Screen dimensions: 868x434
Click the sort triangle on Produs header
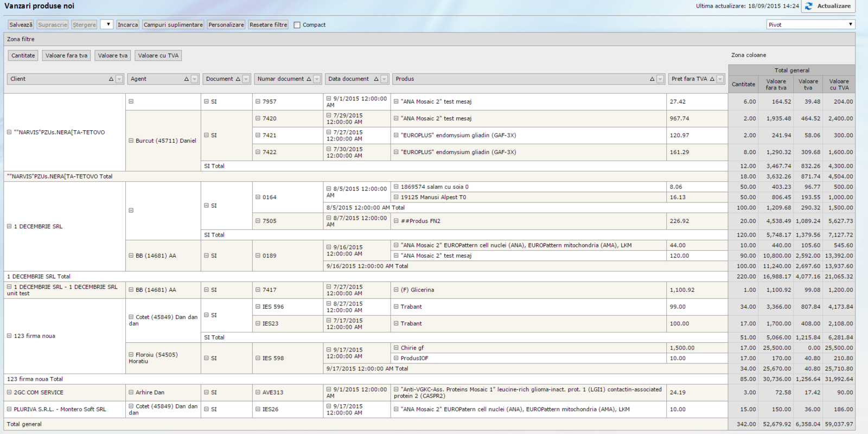[x=652, y=79]
